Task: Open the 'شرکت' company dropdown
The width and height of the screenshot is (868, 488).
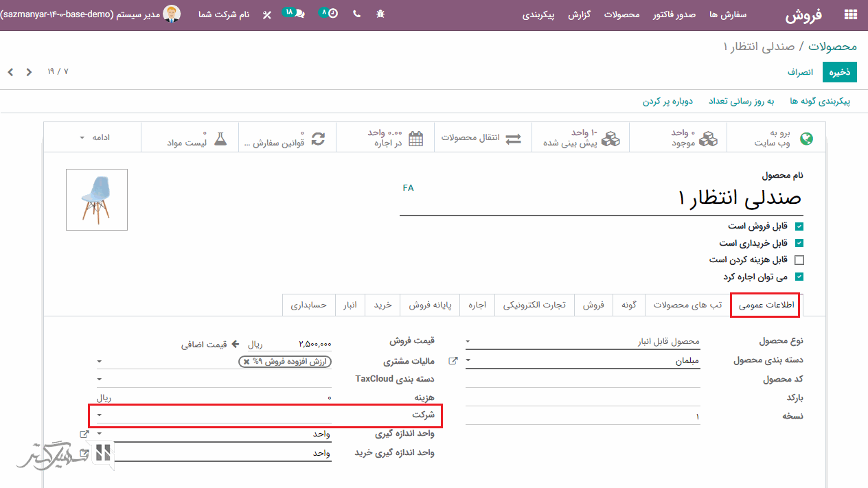Action: tap(100, 415)
